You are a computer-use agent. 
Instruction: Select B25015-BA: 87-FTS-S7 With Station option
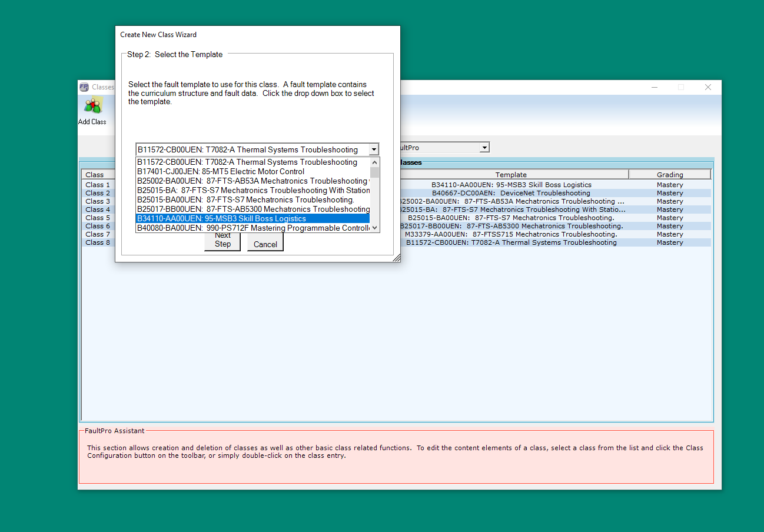253,190
